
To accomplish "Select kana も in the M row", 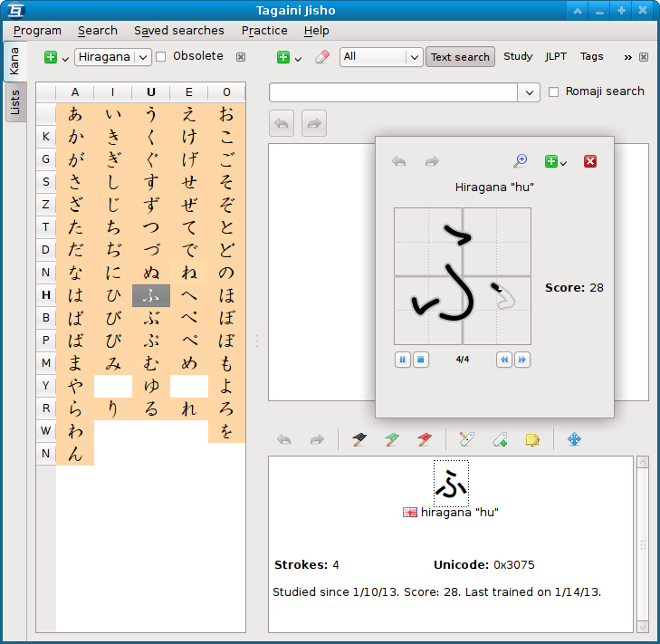I will tap(226, 363).
